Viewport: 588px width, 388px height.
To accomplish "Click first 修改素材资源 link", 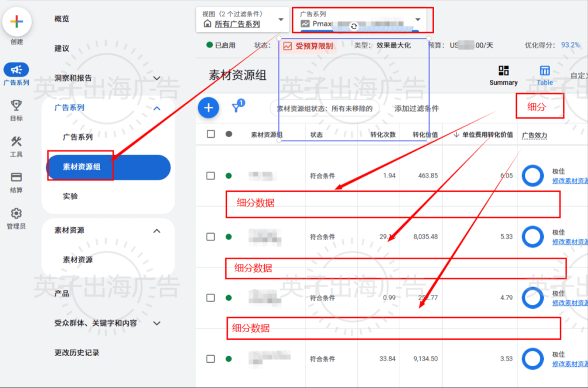I will point(570,181).
